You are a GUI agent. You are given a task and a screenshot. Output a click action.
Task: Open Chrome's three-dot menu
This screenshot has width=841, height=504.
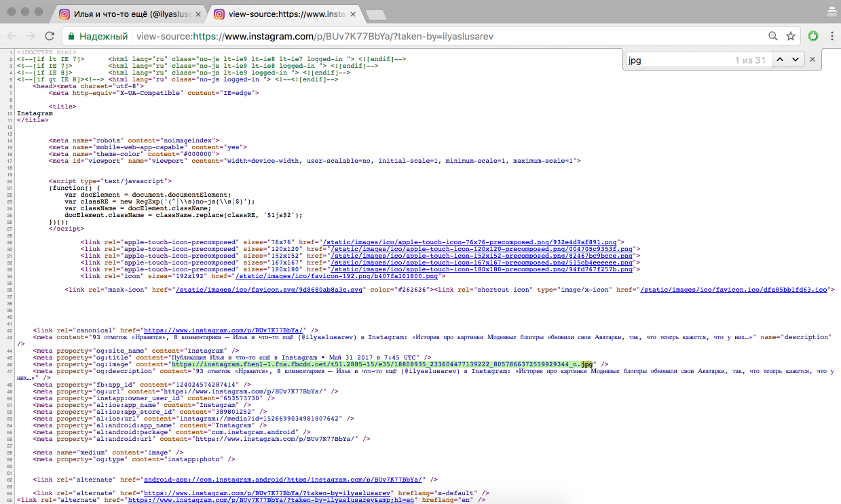point(831,36)
